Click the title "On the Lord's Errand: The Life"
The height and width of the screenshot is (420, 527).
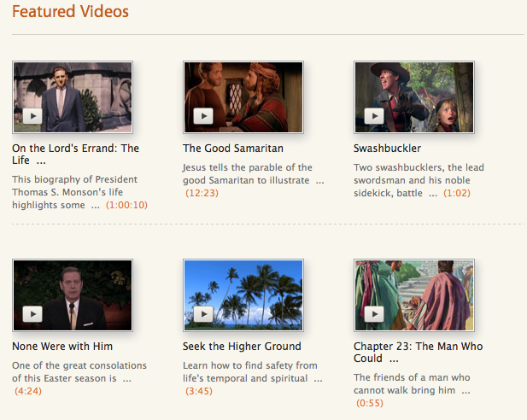click(x=76, y=155)
